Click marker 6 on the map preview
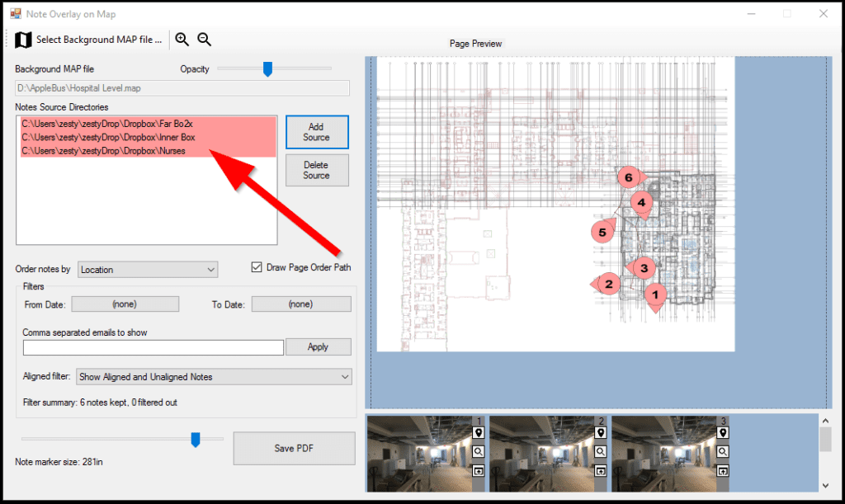 click(628, 177)
